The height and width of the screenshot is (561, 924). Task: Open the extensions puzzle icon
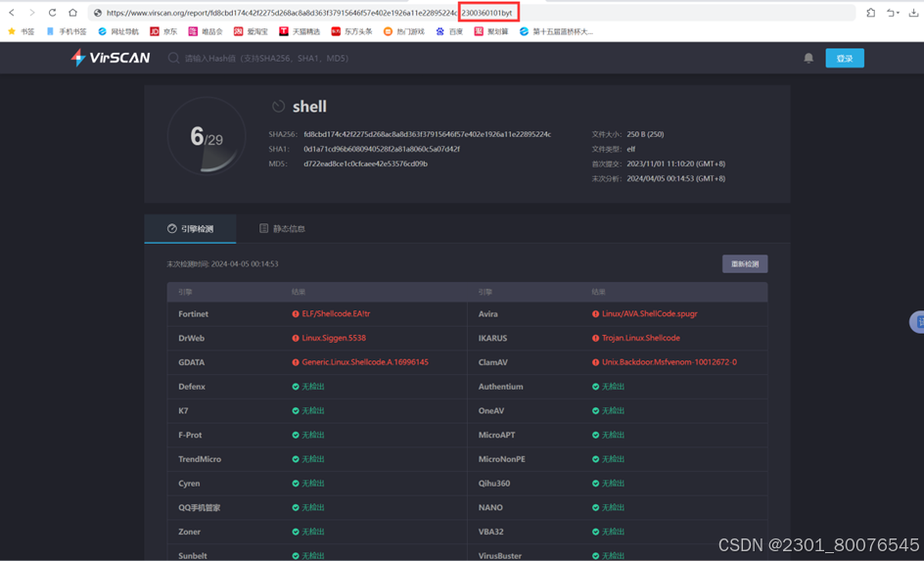pos(870,13)
